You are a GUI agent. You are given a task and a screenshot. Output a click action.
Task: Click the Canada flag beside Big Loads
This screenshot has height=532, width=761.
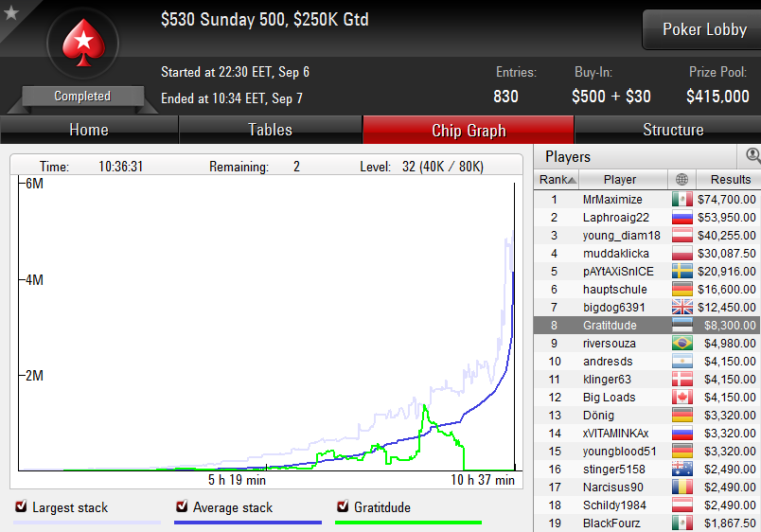pyautogui.click(x=681, y=397)
